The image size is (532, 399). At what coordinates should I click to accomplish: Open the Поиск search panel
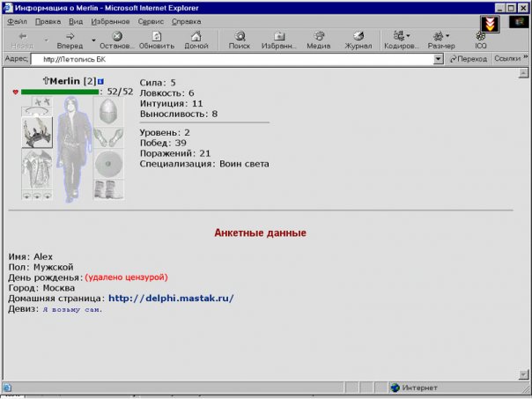(240, 41)
